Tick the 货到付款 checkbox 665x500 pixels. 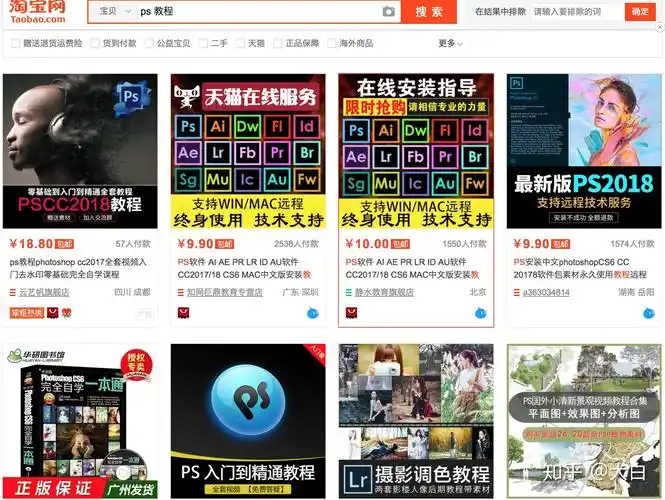(95, 43)
